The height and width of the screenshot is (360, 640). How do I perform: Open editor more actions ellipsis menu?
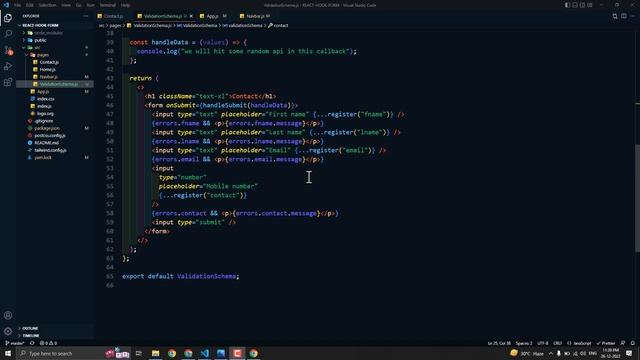(633, 16)
